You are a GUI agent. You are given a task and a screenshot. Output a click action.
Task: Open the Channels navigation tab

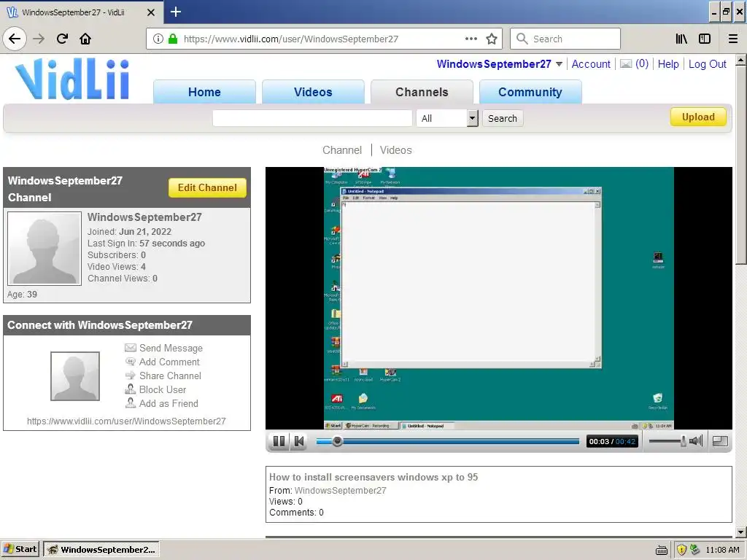pos(422,92)
